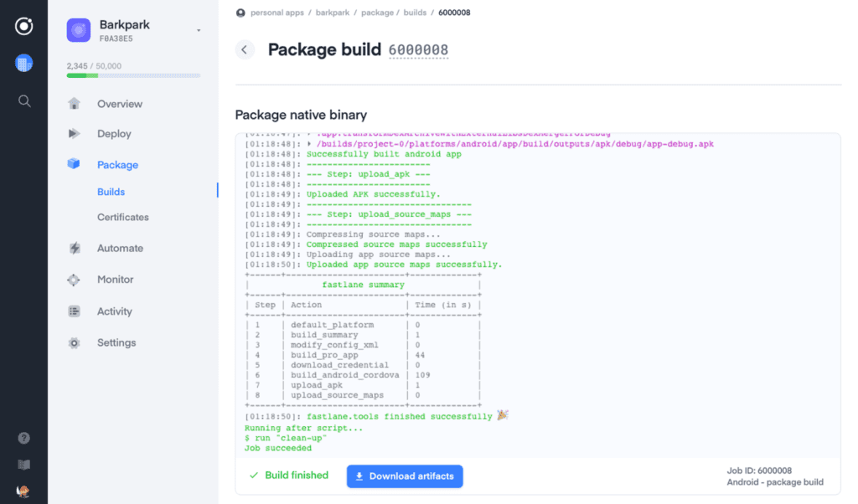Expand the Barkpark app switcher dropdown

click(x=199, y=31)
